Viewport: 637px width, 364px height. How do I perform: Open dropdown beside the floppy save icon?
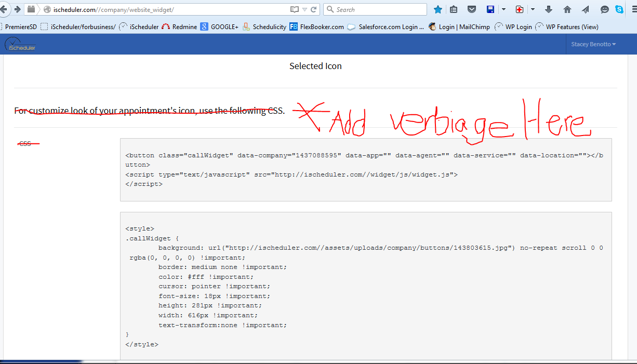pyautogui.click(x=503, y=9)
